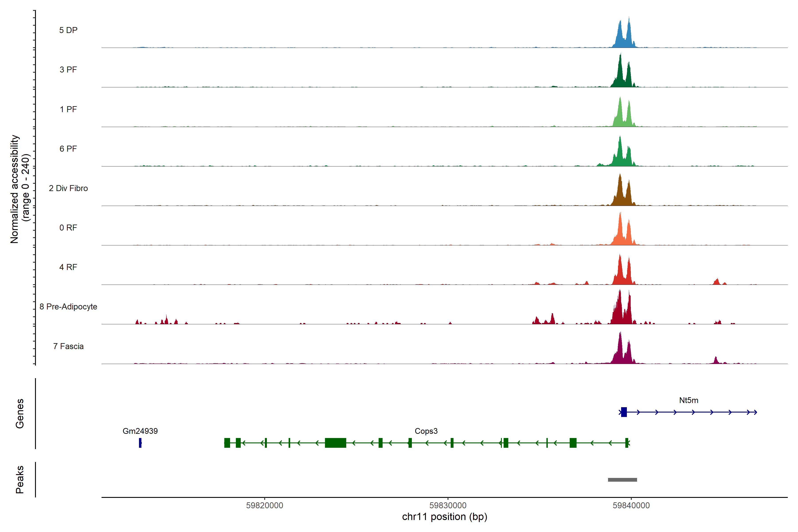Click the 59820000 x-axis tick label
Screen dimensions: 798x532
pyautogui.click(x=264, y=506)
